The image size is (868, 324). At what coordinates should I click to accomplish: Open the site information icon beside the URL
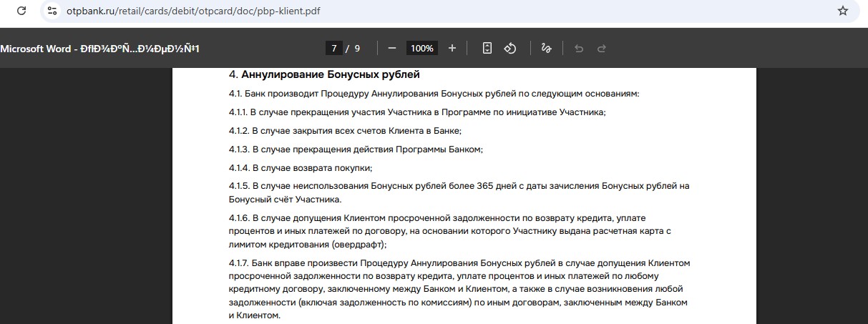click(x=52, y=11)
